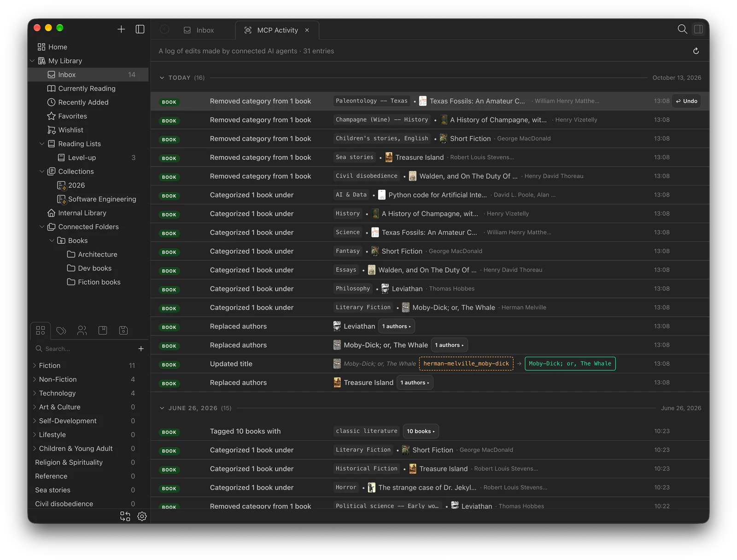This screenshot has width=737, height=560.
Task: Open the settings gear icon
Action: coord(142,516)
